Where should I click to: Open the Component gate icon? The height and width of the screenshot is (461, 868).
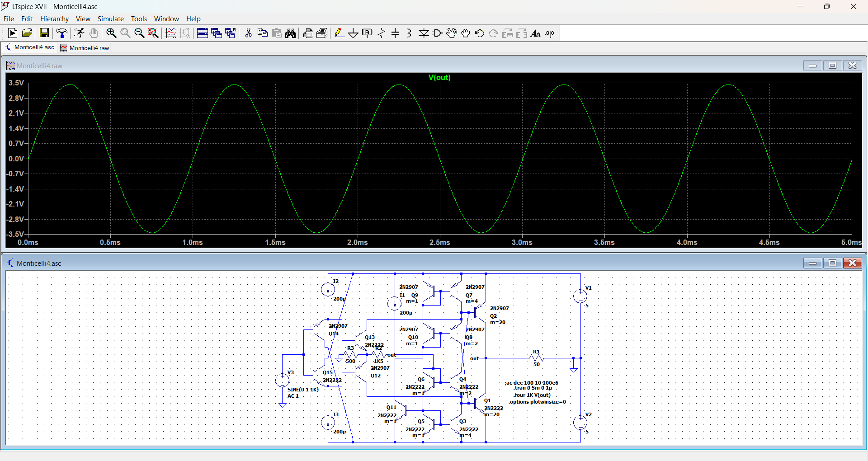(437, 33)
